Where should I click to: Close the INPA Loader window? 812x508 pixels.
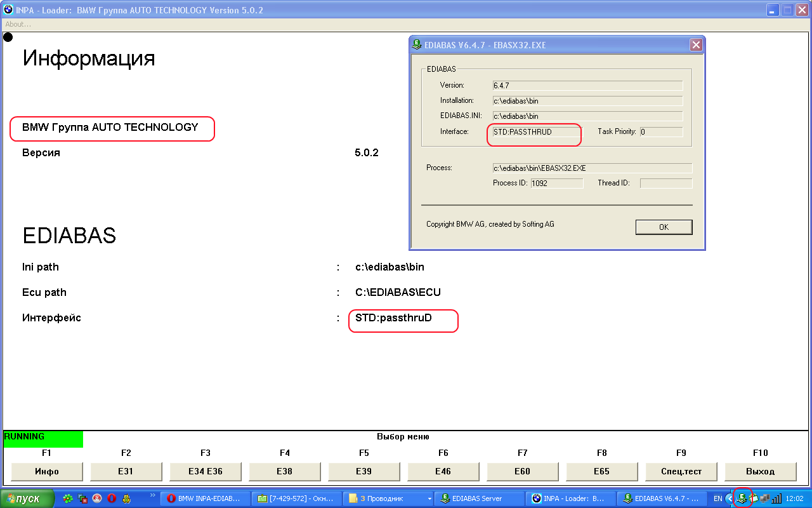coord(802,10)
